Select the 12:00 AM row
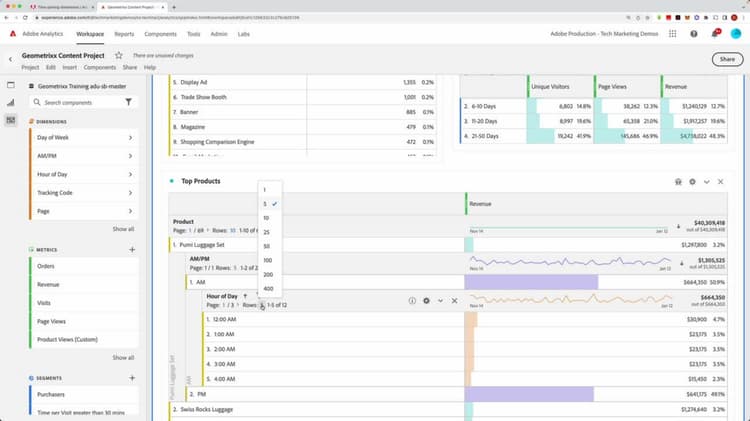This screenshot has height=421, width=750. [465, 319]
